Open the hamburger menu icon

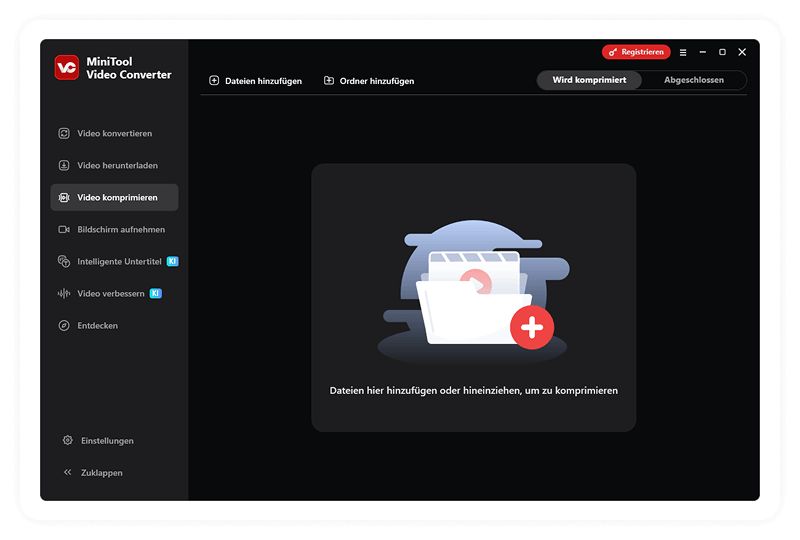point(683,52)
